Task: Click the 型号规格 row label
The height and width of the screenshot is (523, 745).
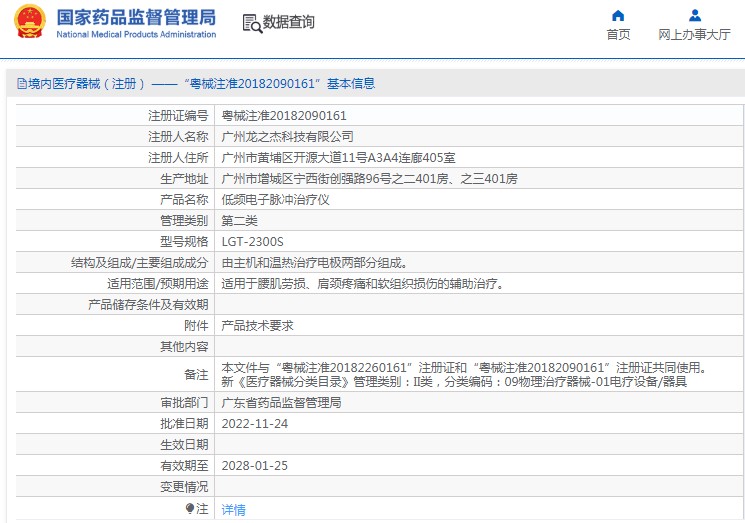Action: [x=184, y=242]
